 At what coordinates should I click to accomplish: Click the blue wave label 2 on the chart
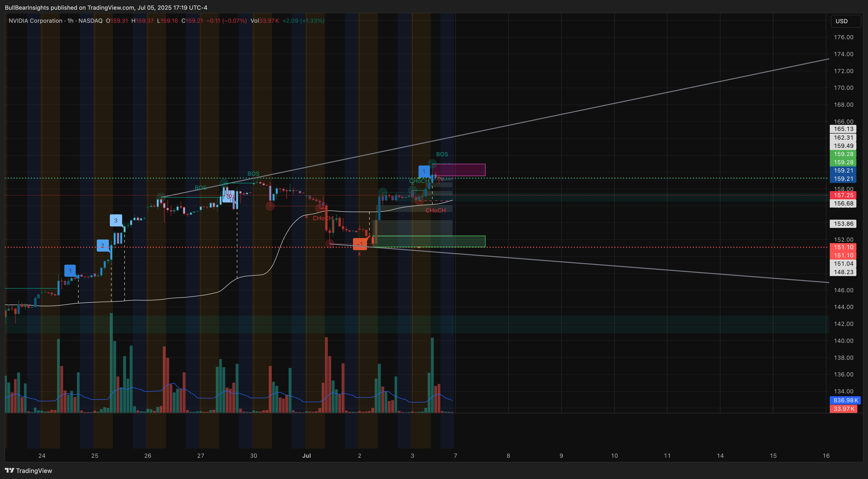coord(103,246)
